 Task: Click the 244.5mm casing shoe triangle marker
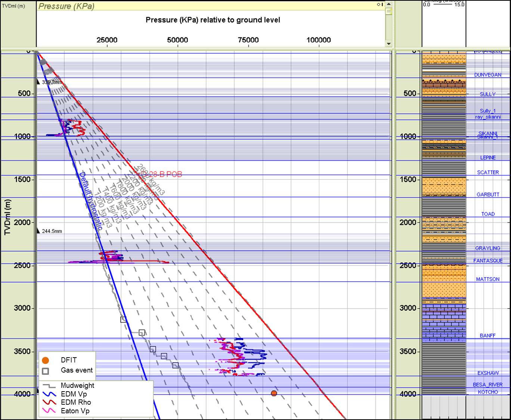pyautogui.click(x=38, y=231)
